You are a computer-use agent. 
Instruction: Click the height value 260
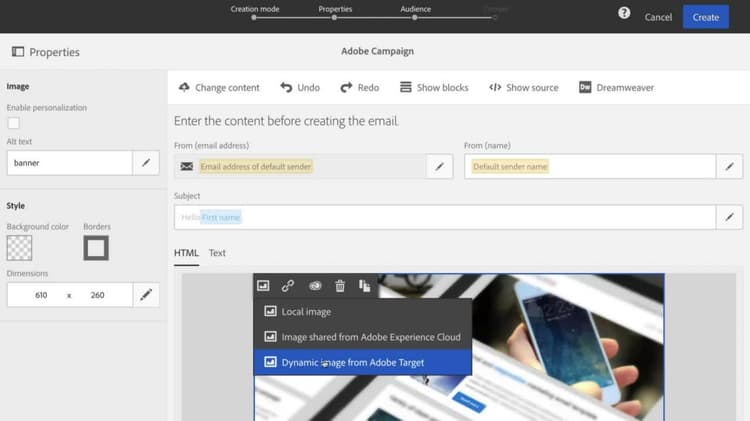[98, 295]
